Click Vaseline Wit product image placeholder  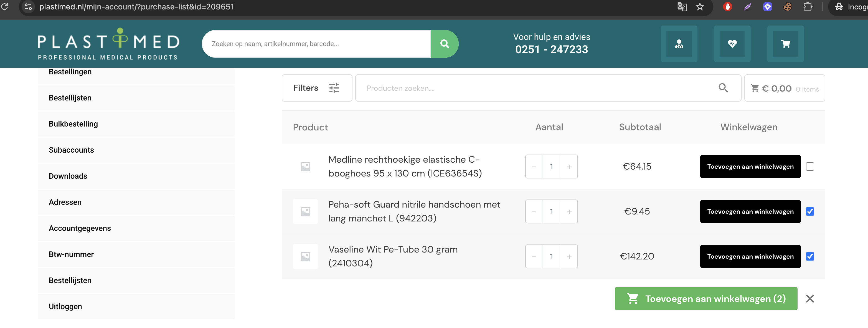pyautogui.click(x=305, y=256)
